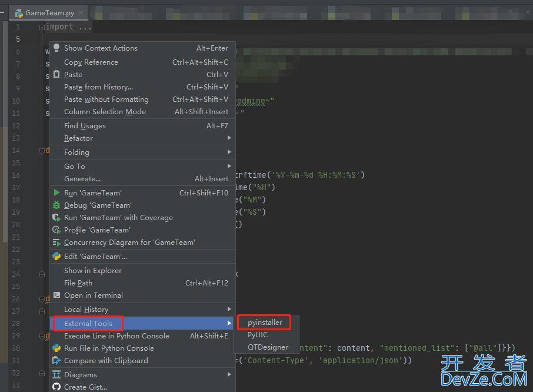
Task: Toggle the fold marker at line 32
Action: coord(42,373)
